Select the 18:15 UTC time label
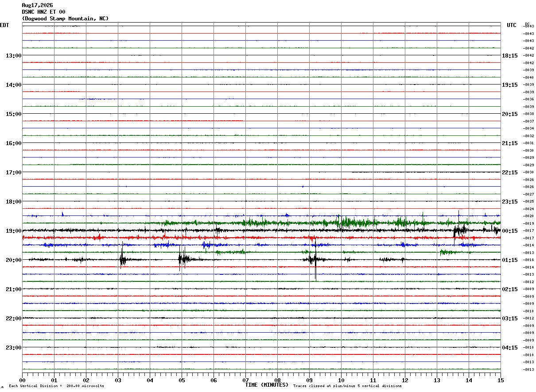Image resolution: width=536 pixels, height=392 pixels. [509, 56]
